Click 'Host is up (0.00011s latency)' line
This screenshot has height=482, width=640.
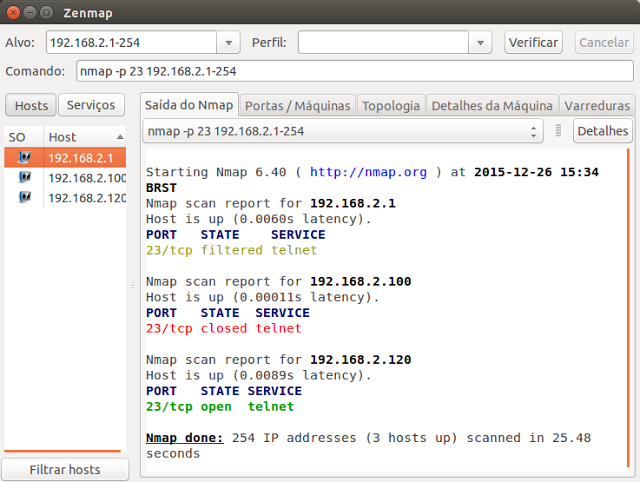pyautogui.click(x=262, y=297)
